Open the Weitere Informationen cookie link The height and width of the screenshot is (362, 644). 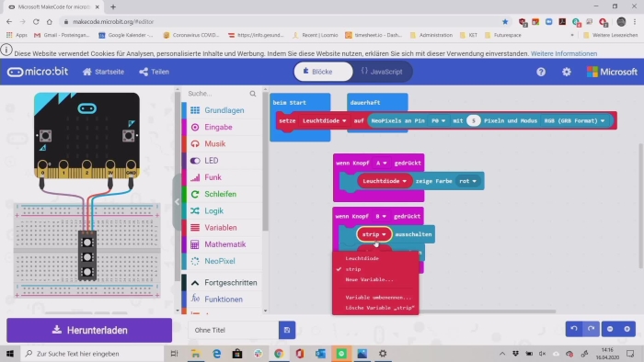pyautogui.click(x=563, y=53)
